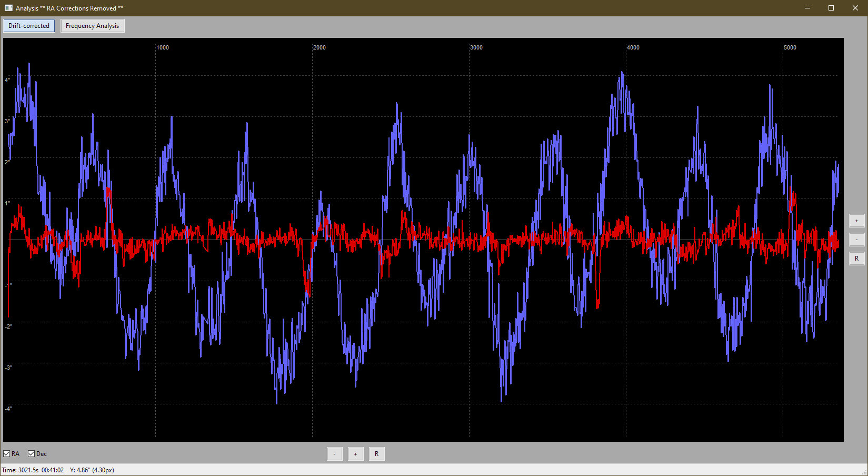Screen dimensions: 868x476
Task: Reset vertical scale with the R button
Action: tap(857, 259)
